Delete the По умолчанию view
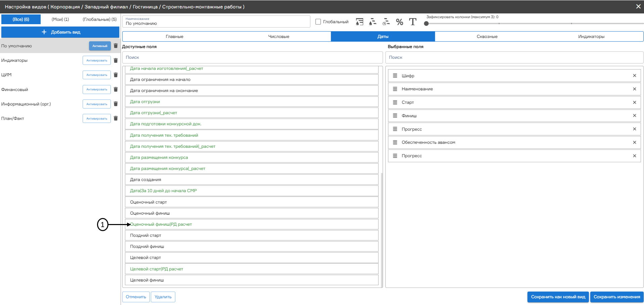The height and width of the screenshot is (305, 644). (116, 46)
